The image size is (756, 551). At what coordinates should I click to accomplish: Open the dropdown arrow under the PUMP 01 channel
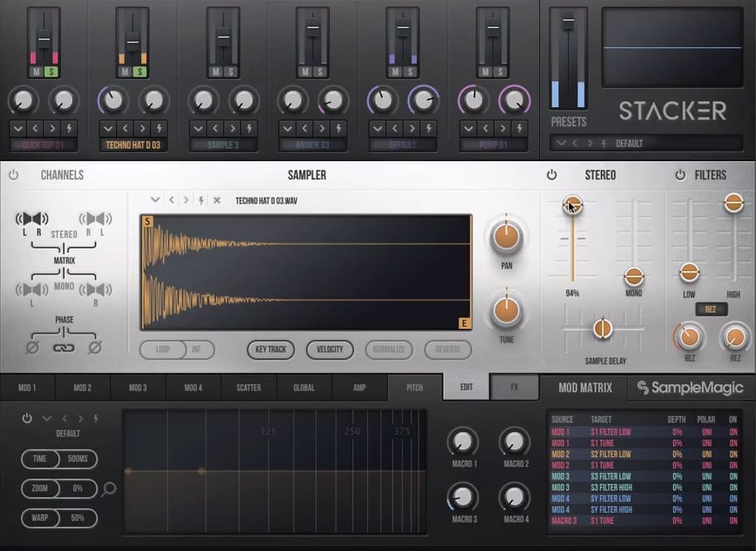[x=469, y=128]
